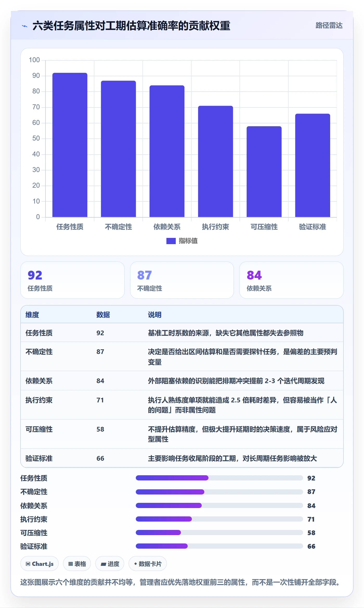
Task: Open the stat card showing 92
Action: tap(73, 280)
